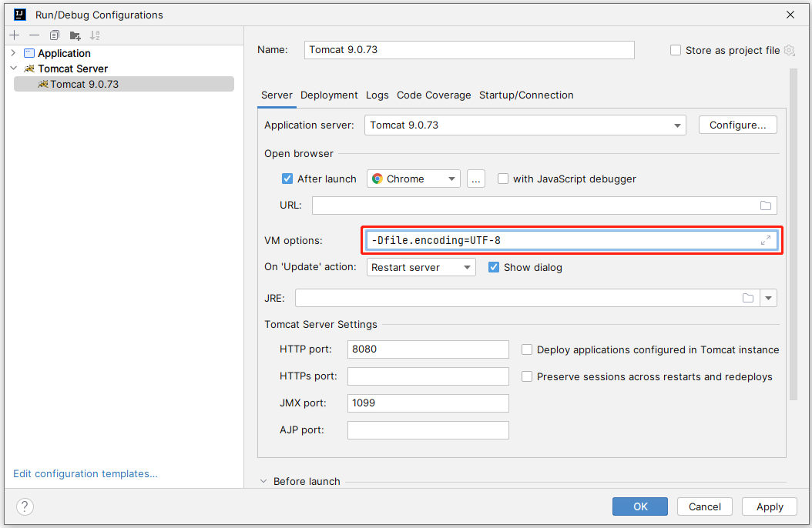This screenshot has width=812, height=528.
Task: Sort configurations alphabetically
Action: 95,35
